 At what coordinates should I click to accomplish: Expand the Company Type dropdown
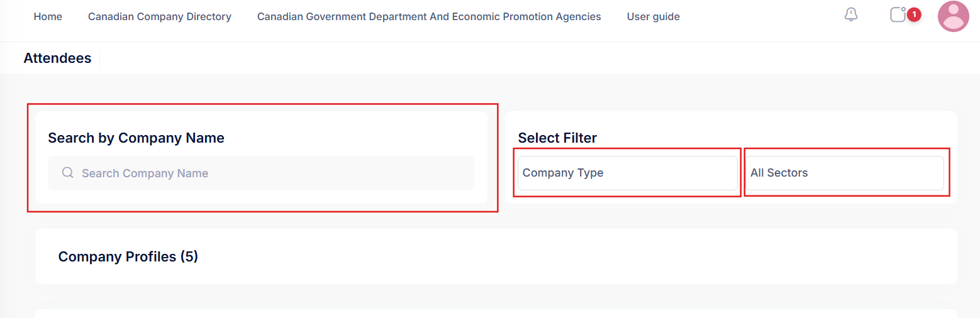(627, 173)
